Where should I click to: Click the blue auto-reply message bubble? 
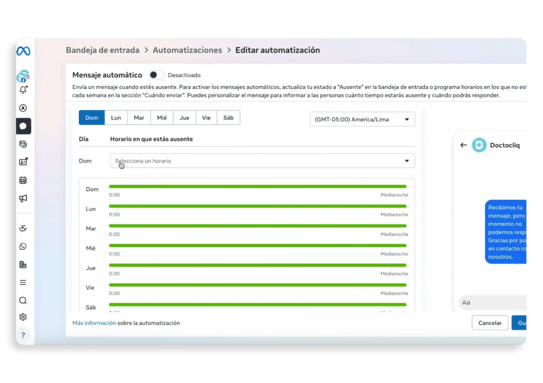[506, 232]
